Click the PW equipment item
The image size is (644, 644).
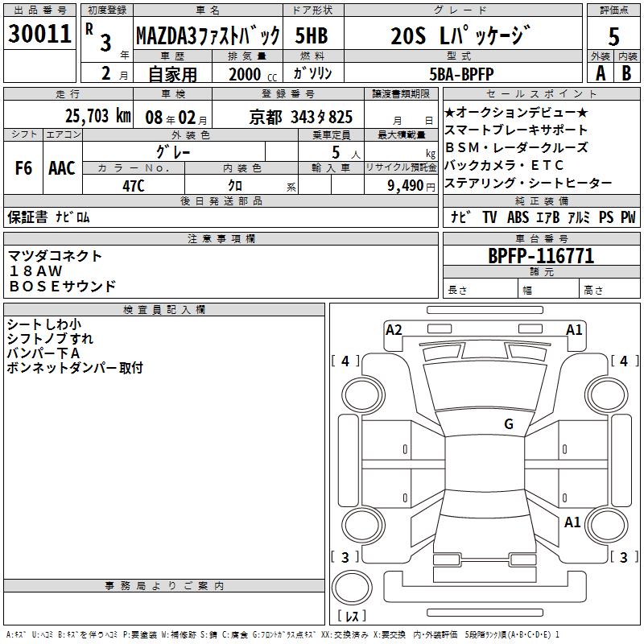[628, 217]
